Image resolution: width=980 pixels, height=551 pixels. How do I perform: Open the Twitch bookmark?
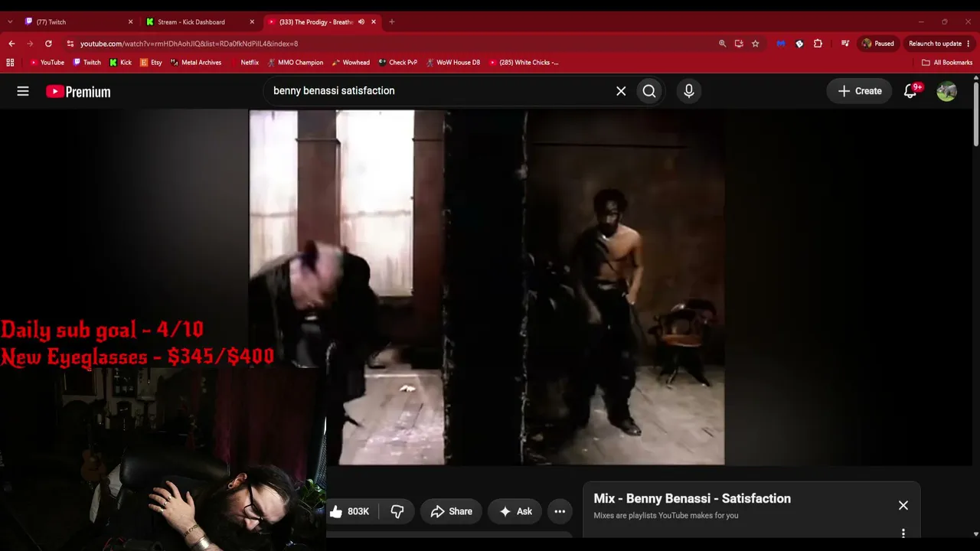pos(87,63)
